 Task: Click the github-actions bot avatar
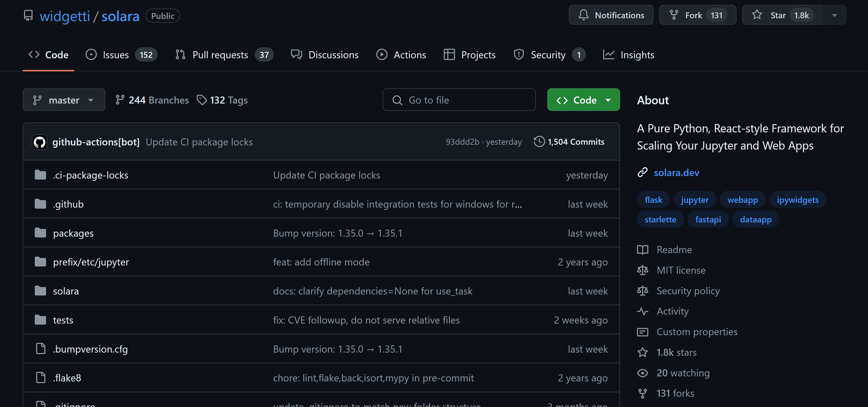[x=40, y=142]
